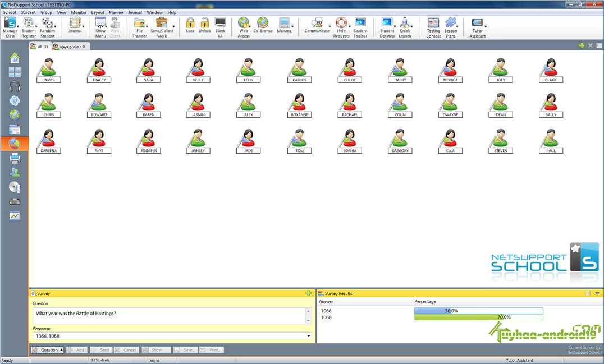The height and width of the screenshot is (364, 604).
Task: Click the survey Print button
Action: (x=211, y=350)
